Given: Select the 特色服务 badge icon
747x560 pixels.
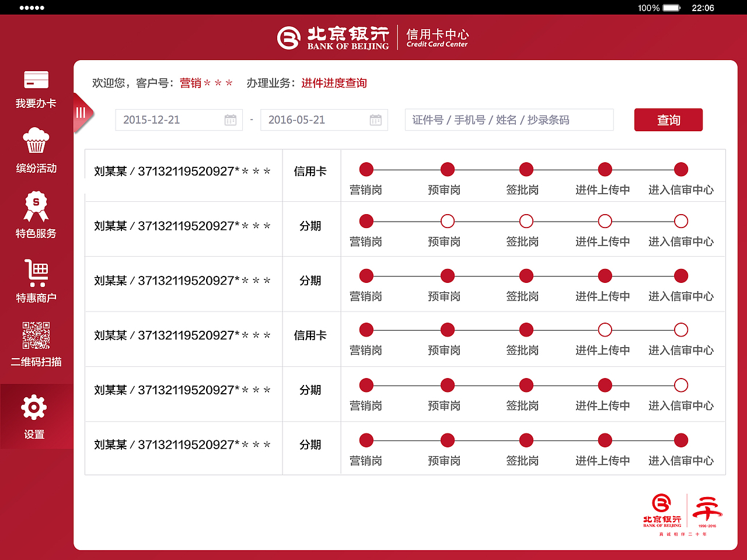Looking at the screenshot, I should tap(36, 205).
